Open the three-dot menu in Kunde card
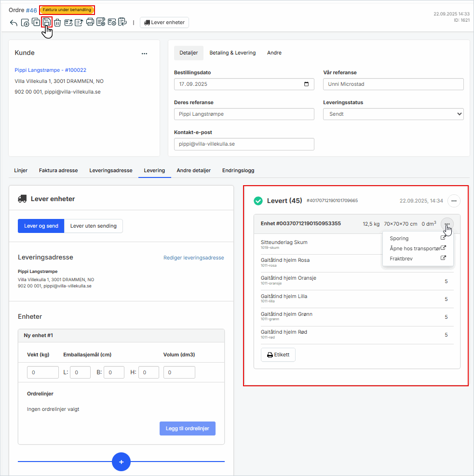Screen dimensions: 474x476 tap(144, 54)
